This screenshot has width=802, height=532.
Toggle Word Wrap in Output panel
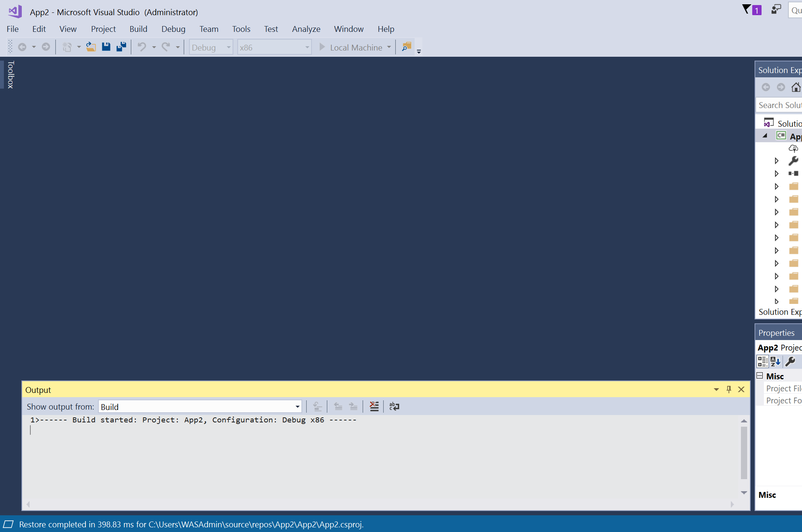pyautogui.click(x=394, y=406)
